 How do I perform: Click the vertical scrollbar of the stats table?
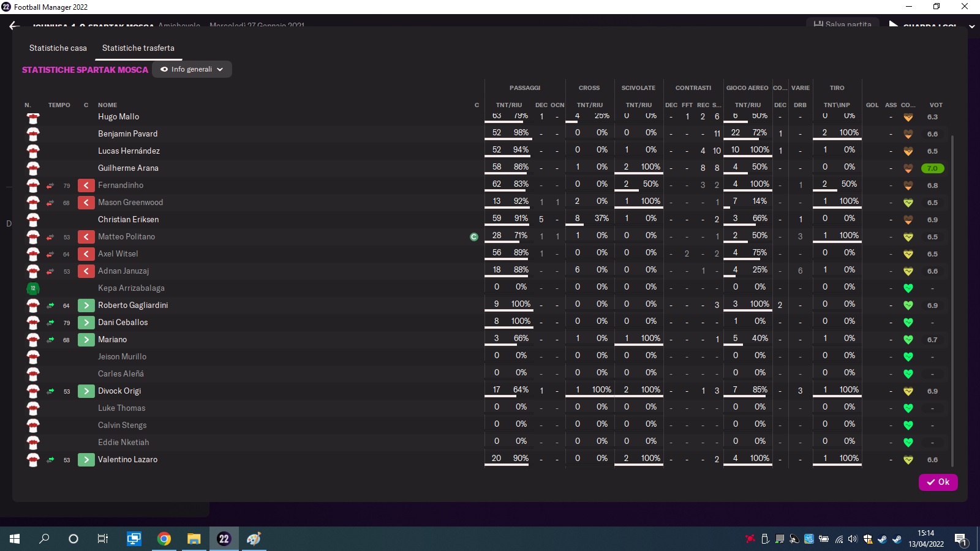(952, 300)
